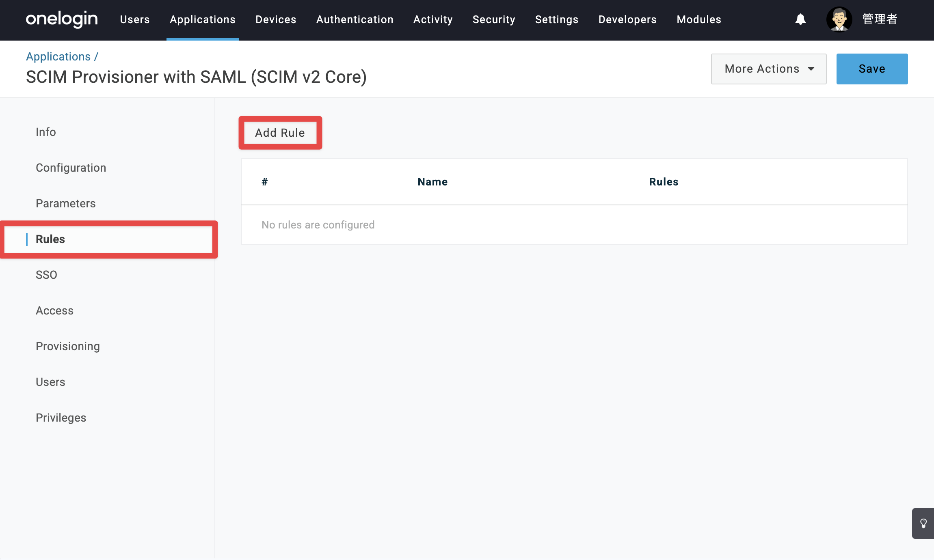
Task: Click the Name column header
Action: point(432,182)
